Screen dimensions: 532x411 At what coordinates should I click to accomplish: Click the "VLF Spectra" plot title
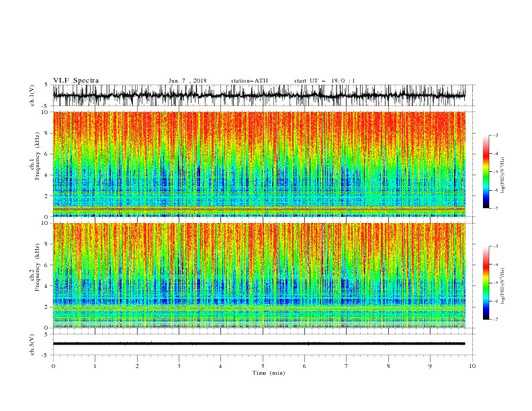click(x=76, y=81)
